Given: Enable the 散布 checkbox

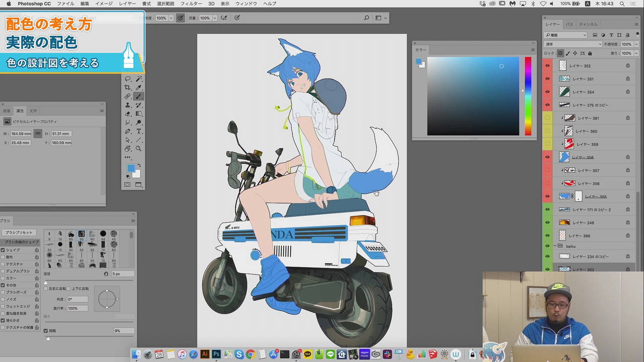Looking at the screenshot, I should pos(3,257).
